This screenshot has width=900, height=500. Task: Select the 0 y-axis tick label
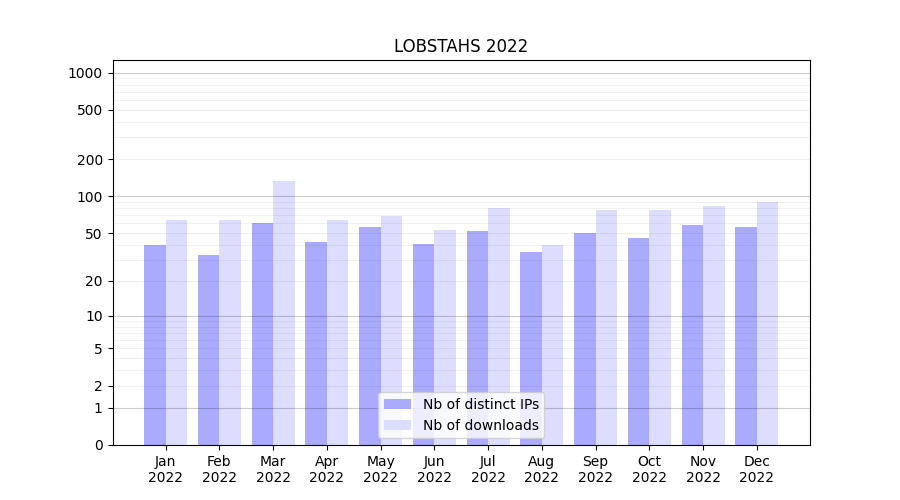(98, 445)
